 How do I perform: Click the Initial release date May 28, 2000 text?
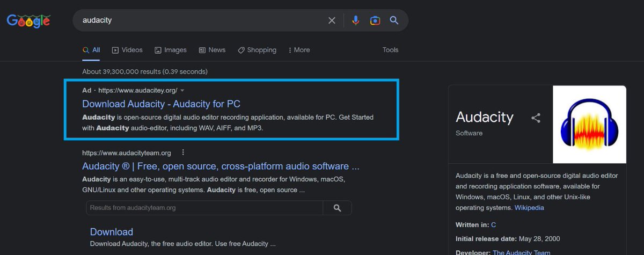508,239
